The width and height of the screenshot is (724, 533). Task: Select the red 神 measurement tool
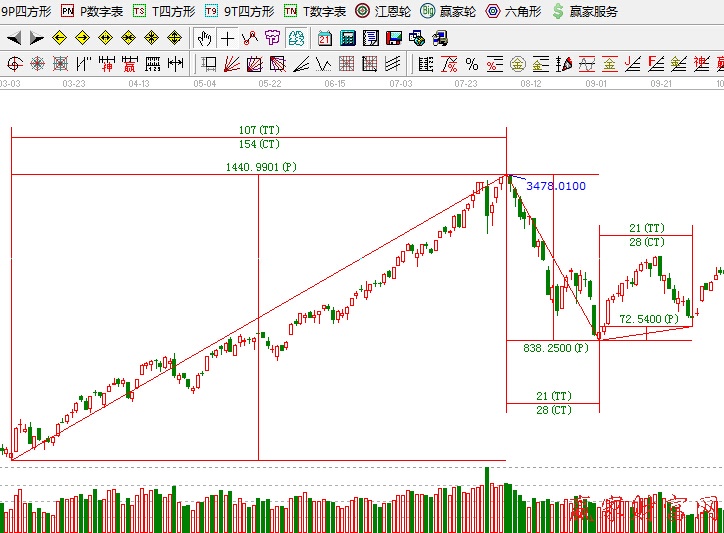pyautogui.click(x=107, y=65)
